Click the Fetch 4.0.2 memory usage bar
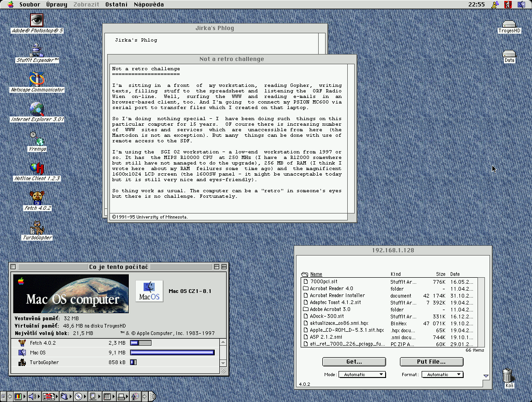The image size is (532, 402). 140,343
